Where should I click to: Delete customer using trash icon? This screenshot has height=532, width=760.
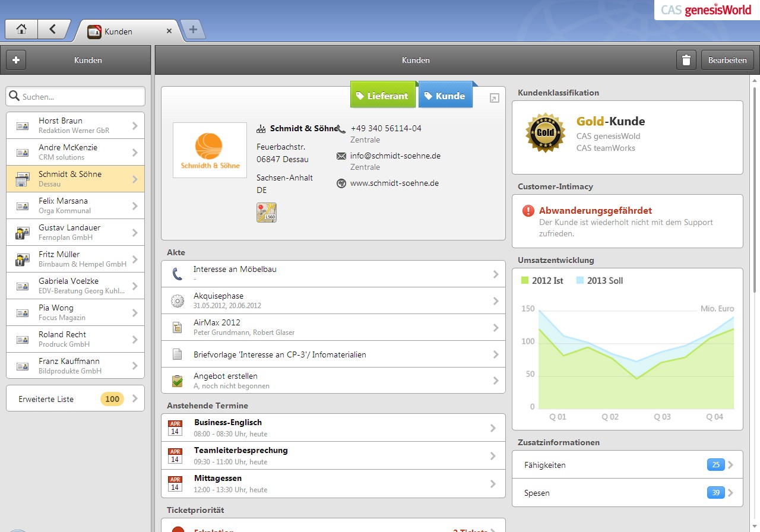click(x=686, y=60)
